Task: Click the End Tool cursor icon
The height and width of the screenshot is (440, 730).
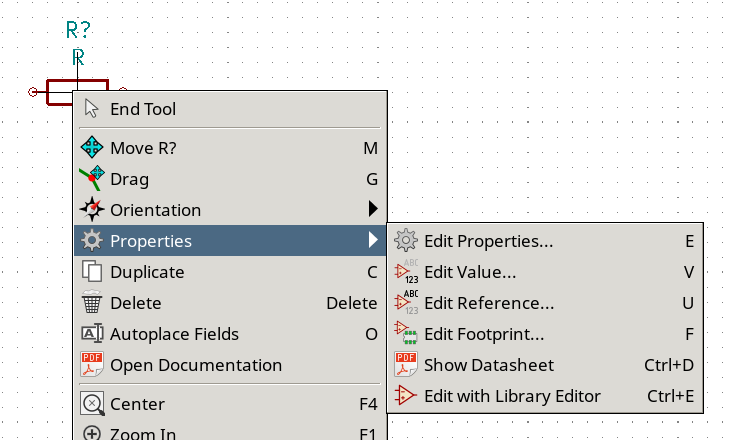Action: pyautogui.click(x=92, y=108)
